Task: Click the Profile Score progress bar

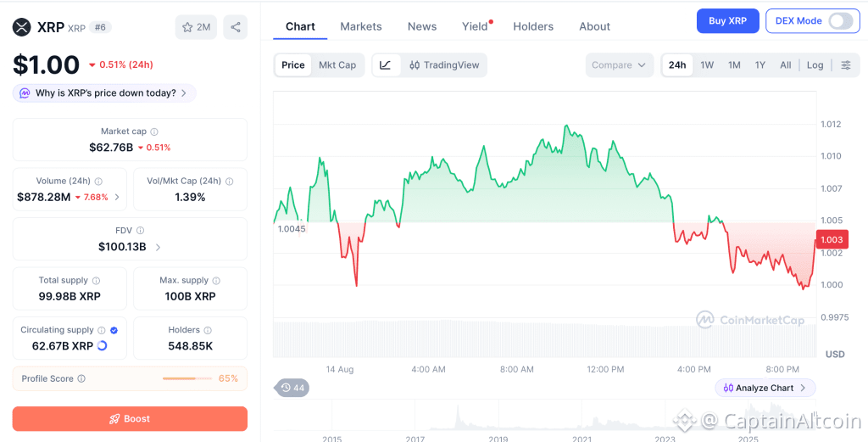Action: click(187, 379)
